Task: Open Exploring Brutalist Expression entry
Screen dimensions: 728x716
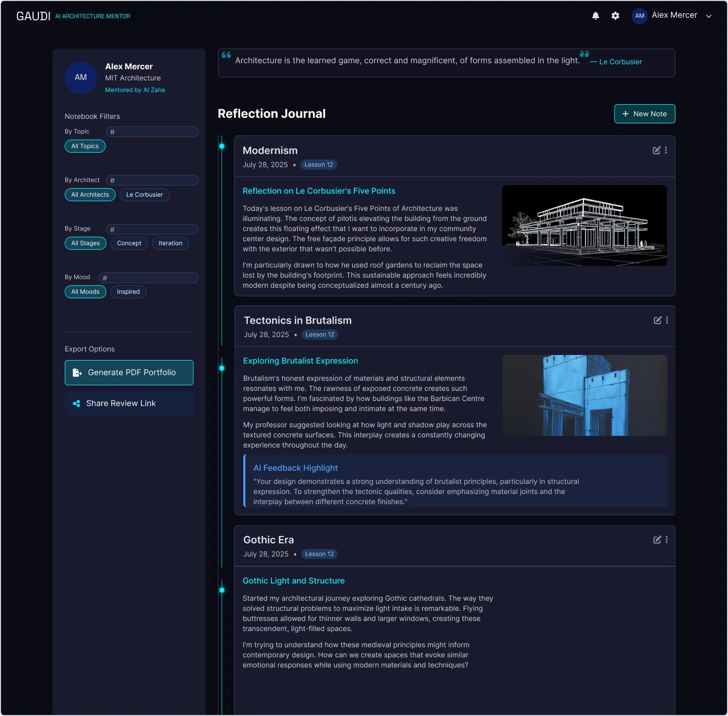Action: coord(300,361)
